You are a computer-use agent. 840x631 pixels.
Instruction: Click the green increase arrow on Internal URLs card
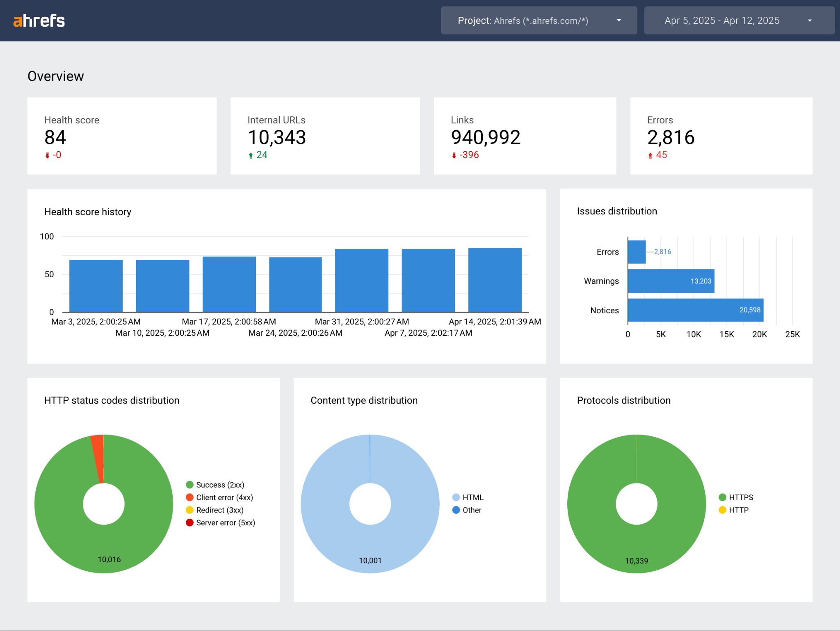point(251,155)
